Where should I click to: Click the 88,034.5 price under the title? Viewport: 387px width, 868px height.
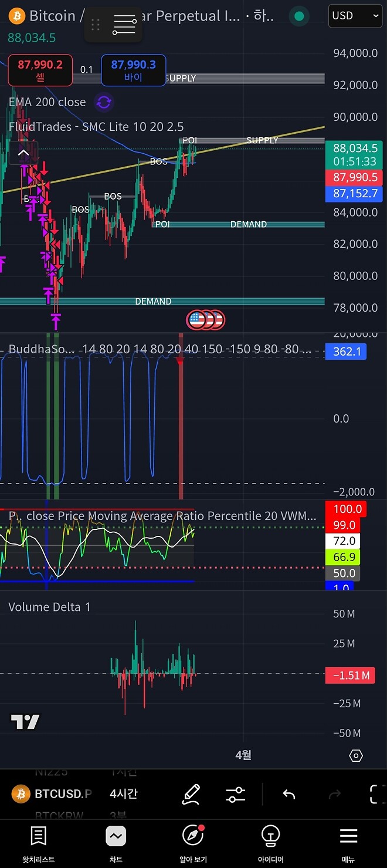pyautogui.click(x=32, y=38)
